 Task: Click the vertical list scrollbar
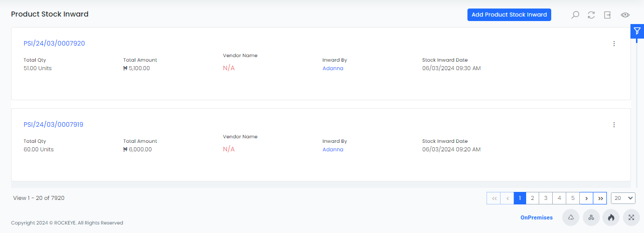637,113
